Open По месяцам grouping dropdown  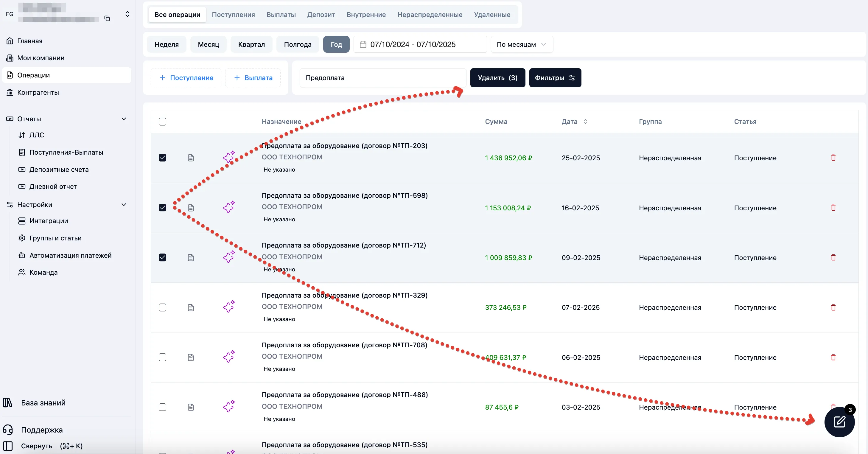[522, 44]
